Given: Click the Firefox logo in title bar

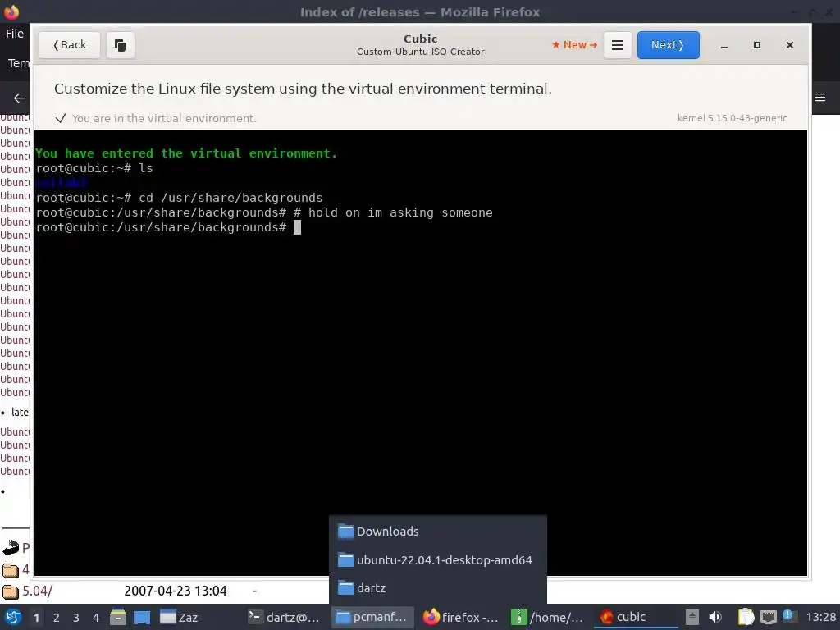Looking at the screenshot, I should coord(11,11).
